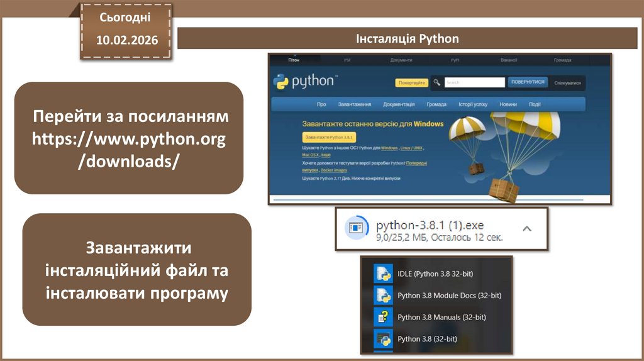This screenshot has width=644, height=361.
Task: Click the parachute illustration on the website
Action: point(504,156)
